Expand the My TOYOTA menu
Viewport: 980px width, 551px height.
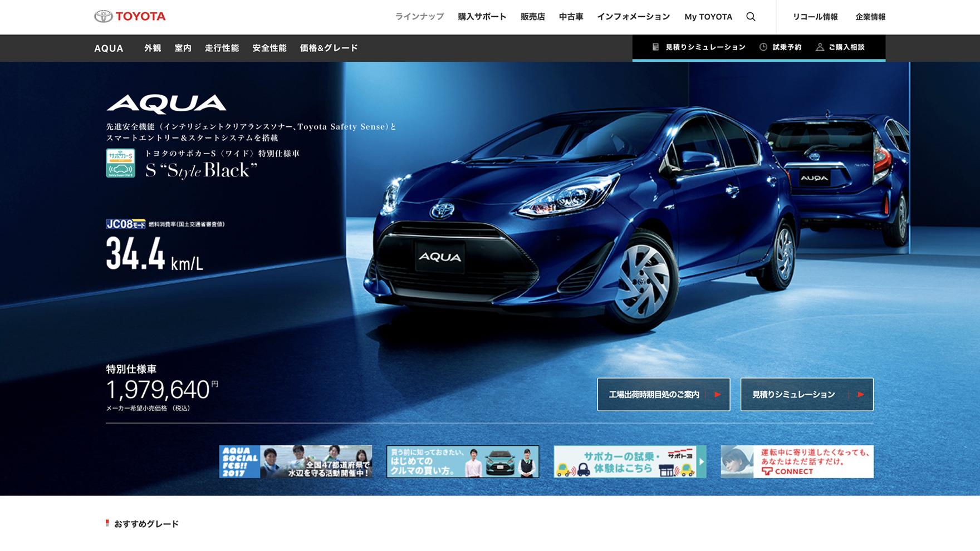coord(708,17)
